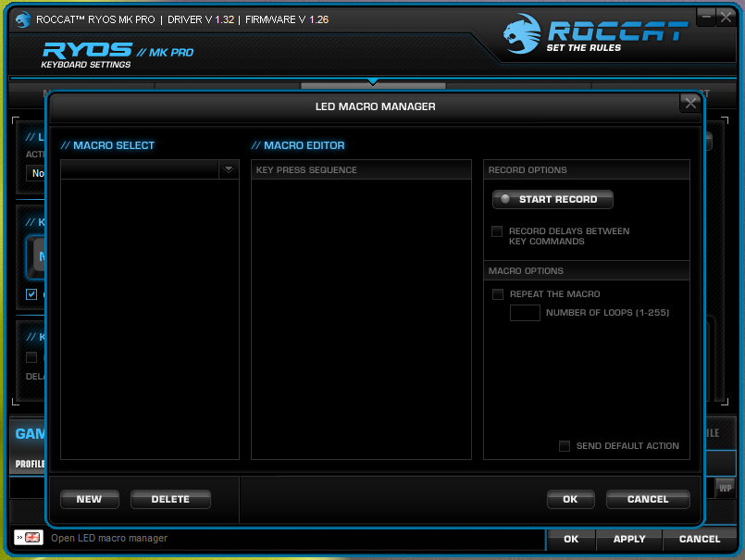Click the Start Record button
745x560 pixels.
pos(553,199)
